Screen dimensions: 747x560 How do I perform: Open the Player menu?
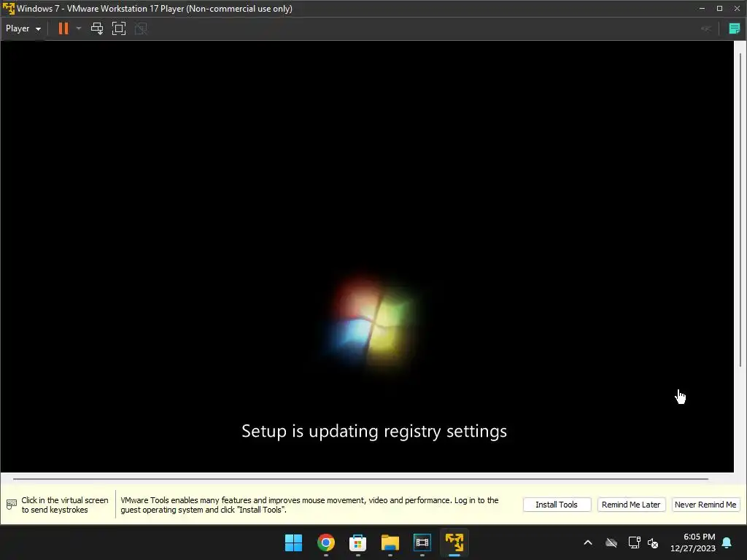coord(23,28)
